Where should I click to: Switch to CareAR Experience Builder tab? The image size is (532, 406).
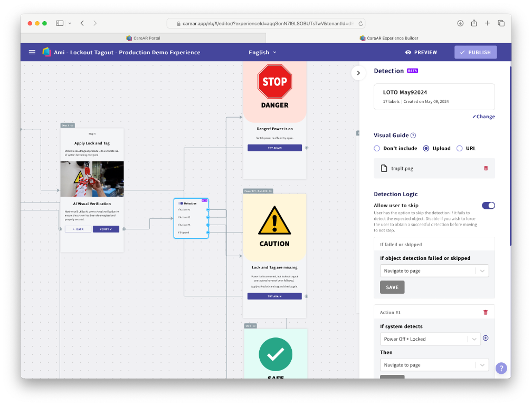tap(388, 38)
